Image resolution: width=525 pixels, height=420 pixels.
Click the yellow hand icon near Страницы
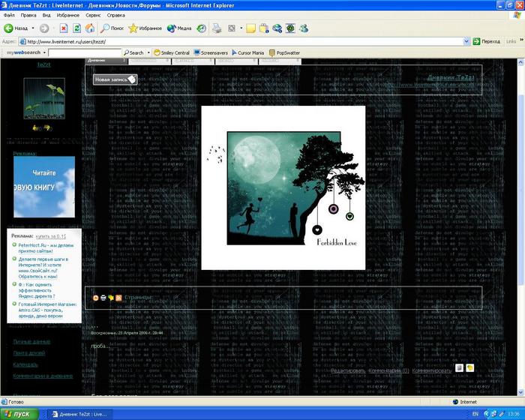[x=111, y=298]
